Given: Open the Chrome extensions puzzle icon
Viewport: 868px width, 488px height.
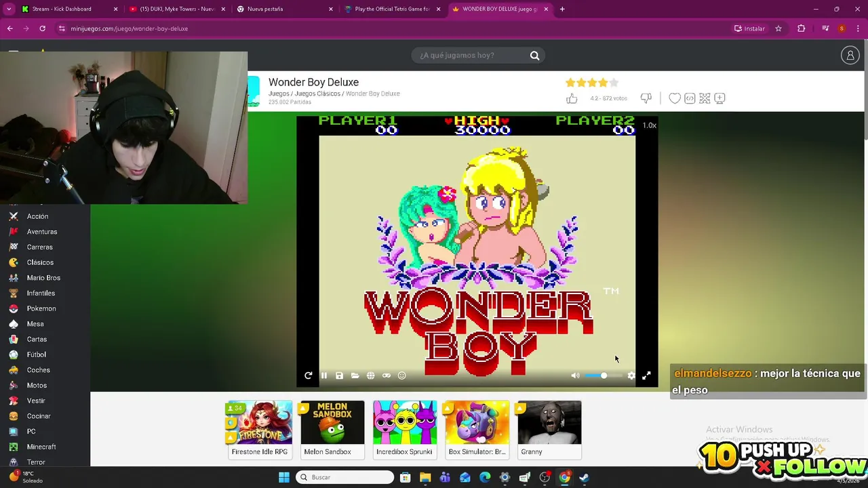Looking at the screenshot, I should click(x=802, y=28).
